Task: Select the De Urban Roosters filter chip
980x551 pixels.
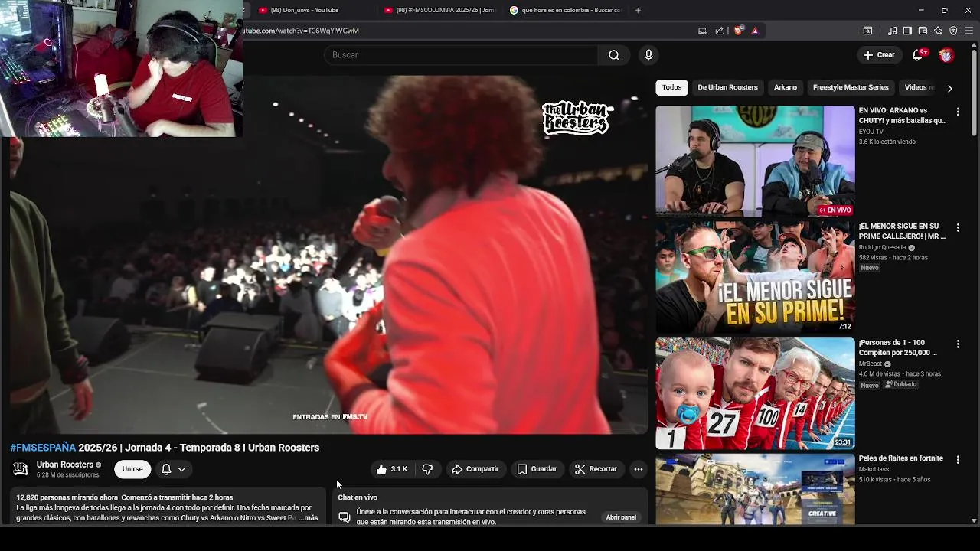Action: [x=727, y=87]
